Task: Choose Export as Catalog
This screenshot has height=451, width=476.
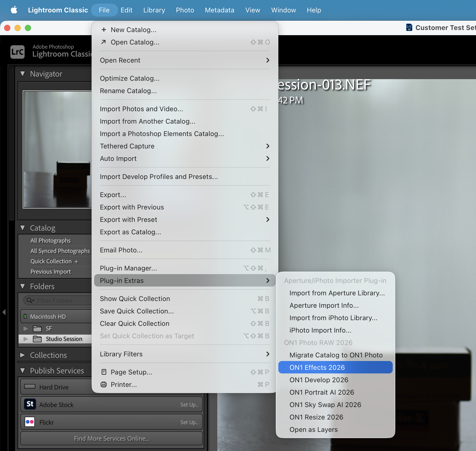Action: pos(185,232)
